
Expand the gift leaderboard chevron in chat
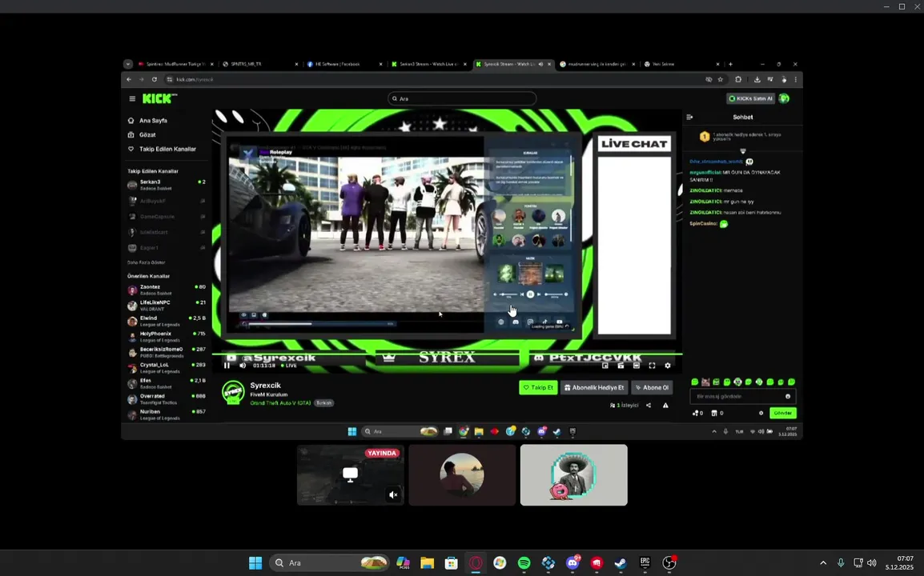coord(742,151)
